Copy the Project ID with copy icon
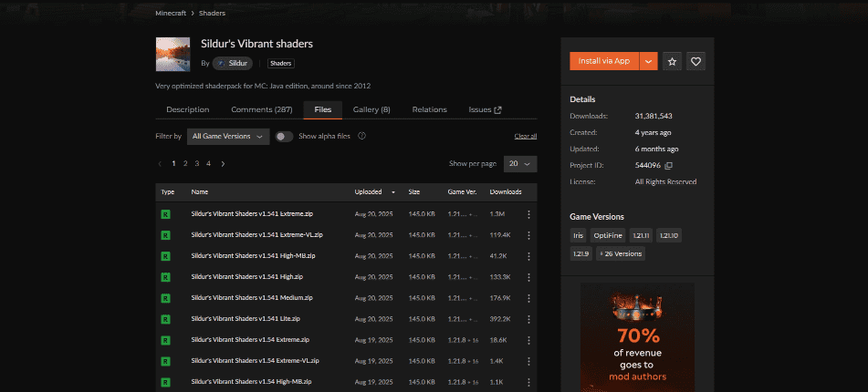This screenshot has width=868, height=392. [669, 165]
